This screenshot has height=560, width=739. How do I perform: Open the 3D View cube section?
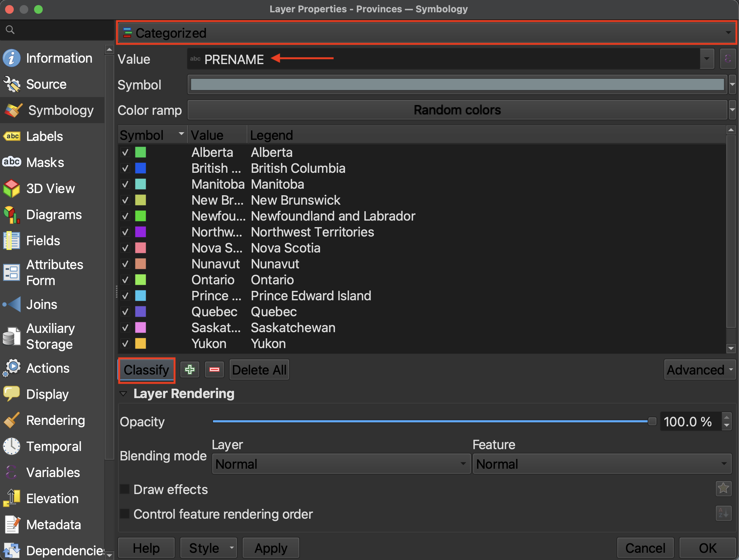point(50,188)
